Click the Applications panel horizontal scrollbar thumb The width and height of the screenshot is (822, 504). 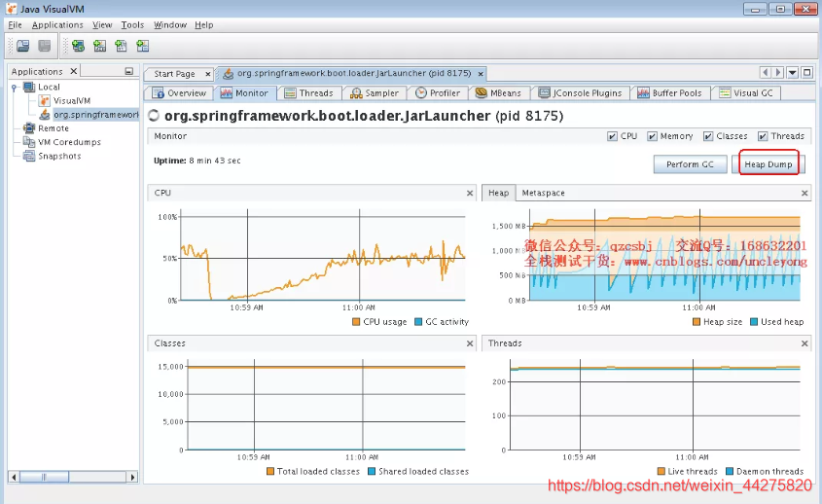point(45,478)
